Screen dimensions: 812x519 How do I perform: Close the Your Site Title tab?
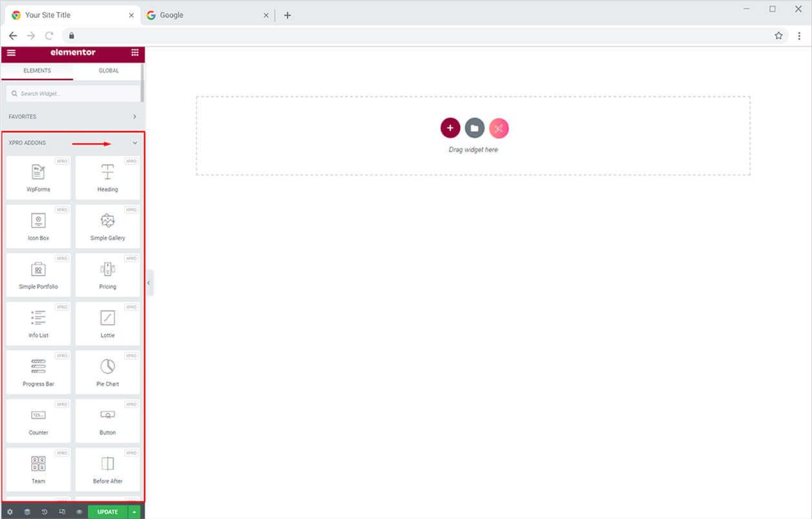pyautogui.click(x=132, y=15)
